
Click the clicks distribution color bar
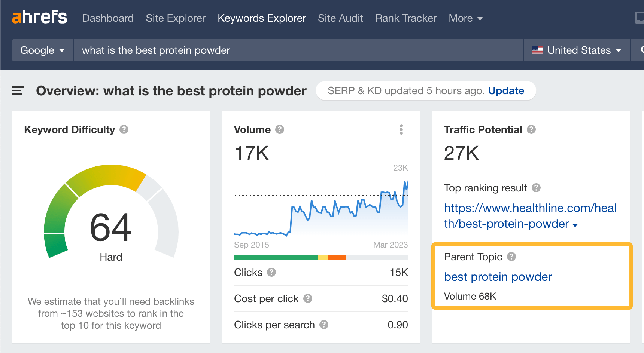point(321,257)
